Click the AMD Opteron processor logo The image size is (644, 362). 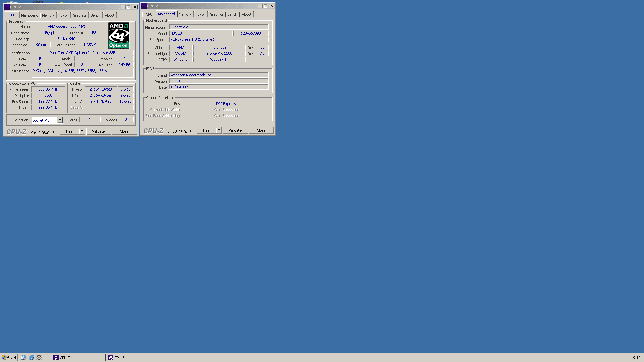pyautogui.click(x=119, y=36)
